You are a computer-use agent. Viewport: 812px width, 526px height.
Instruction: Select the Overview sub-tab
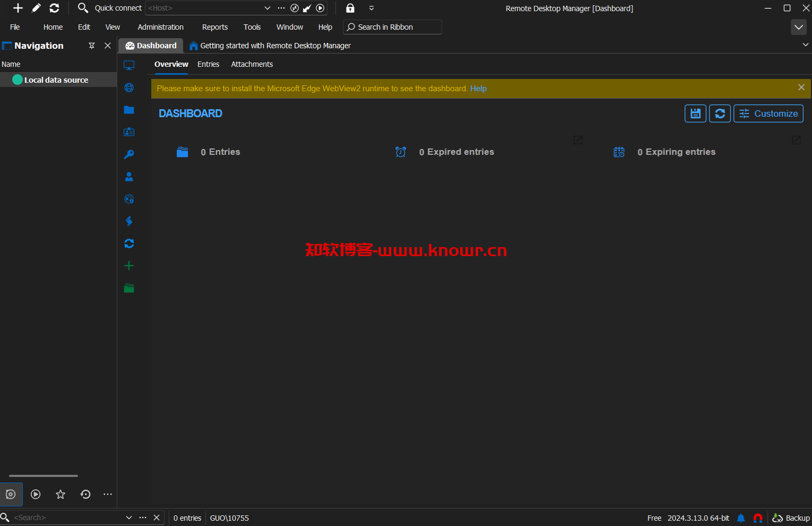pyautogui.click(x=171, y=64)
